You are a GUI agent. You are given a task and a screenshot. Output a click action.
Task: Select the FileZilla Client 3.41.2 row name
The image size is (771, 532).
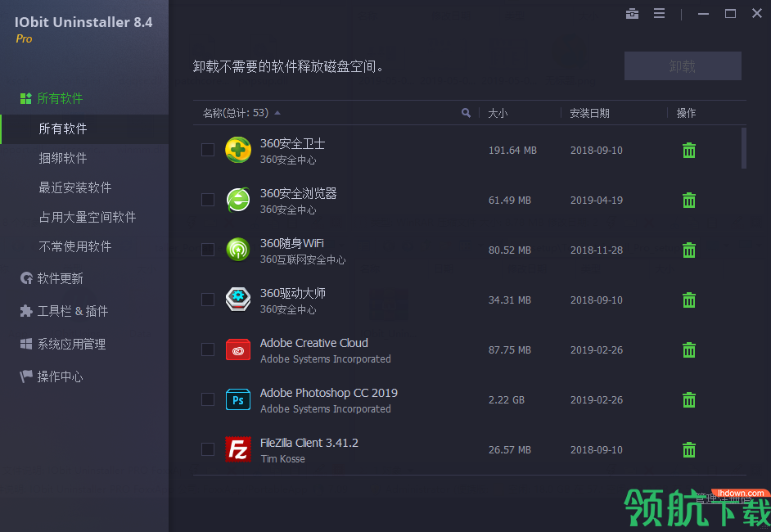(x=309, y=443)
